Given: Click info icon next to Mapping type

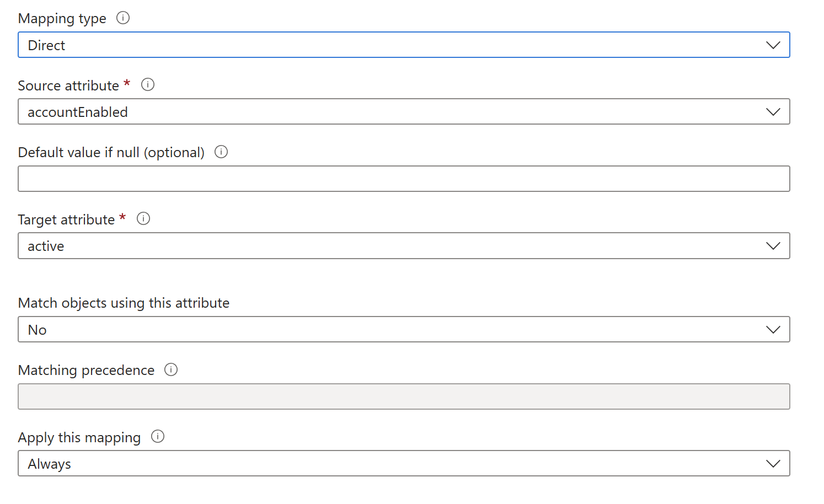Looking at the screenshot, I should pyautogui.click(x=123, y=18).
